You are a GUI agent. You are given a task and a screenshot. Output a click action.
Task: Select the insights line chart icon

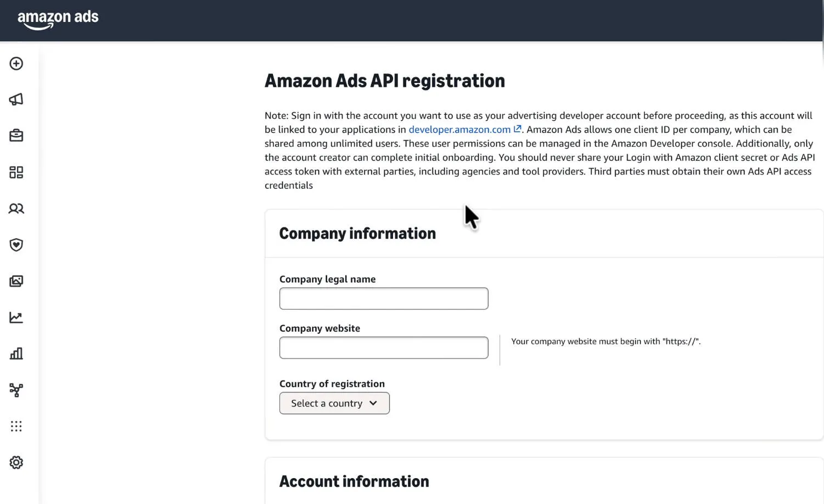pos(16,317)
